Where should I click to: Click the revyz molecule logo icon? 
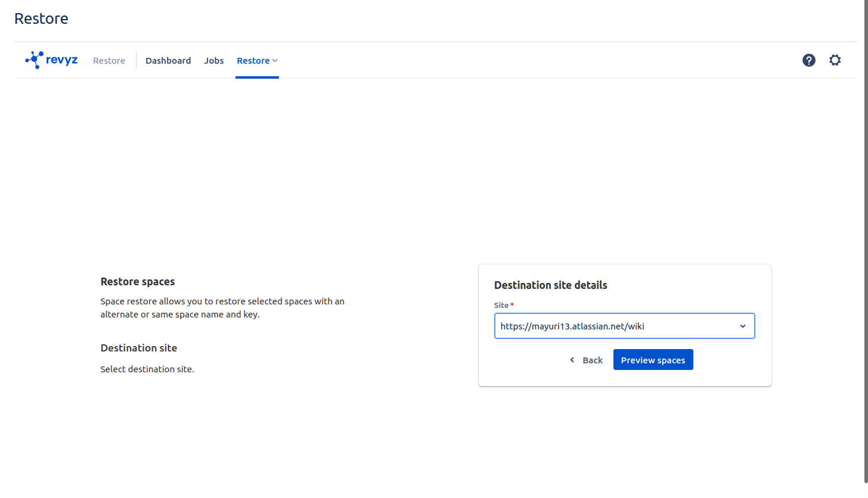pos(34,60)
